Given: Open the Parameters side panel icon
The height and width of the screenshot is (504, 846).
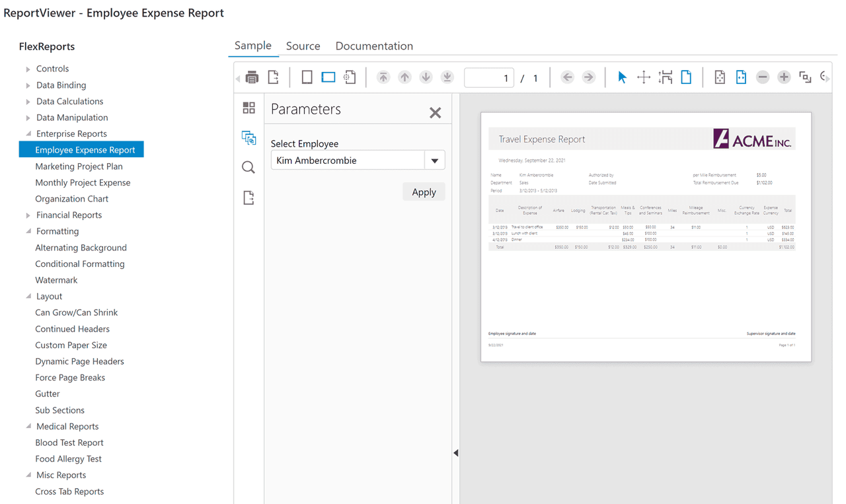Looking at the screenshot, I should coord(249,137).
